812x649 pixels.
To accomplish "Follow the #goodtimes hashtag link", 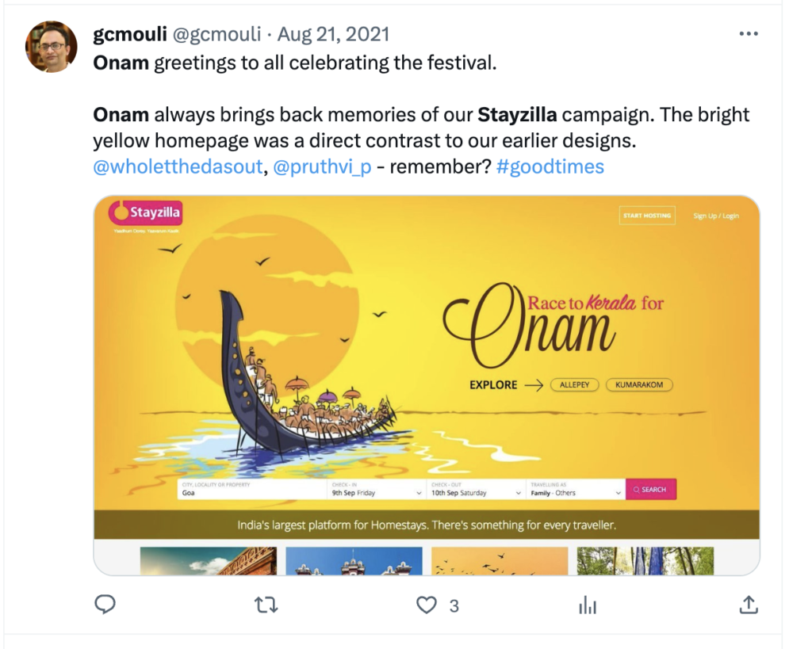I will pos(550,167).
